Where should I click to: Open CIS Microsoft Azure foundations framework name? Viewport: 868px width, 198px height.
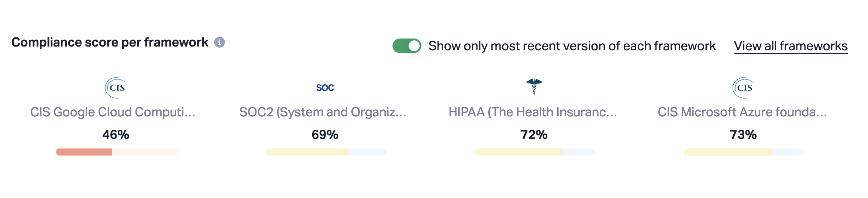(x=742, y=112)
